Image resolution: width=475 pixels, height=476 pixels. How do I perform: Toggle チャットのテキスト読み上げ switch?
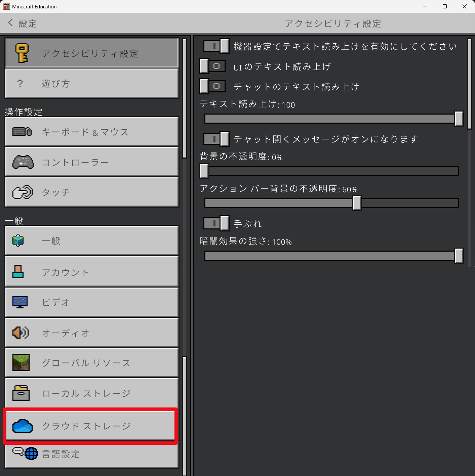click(212, 86)
